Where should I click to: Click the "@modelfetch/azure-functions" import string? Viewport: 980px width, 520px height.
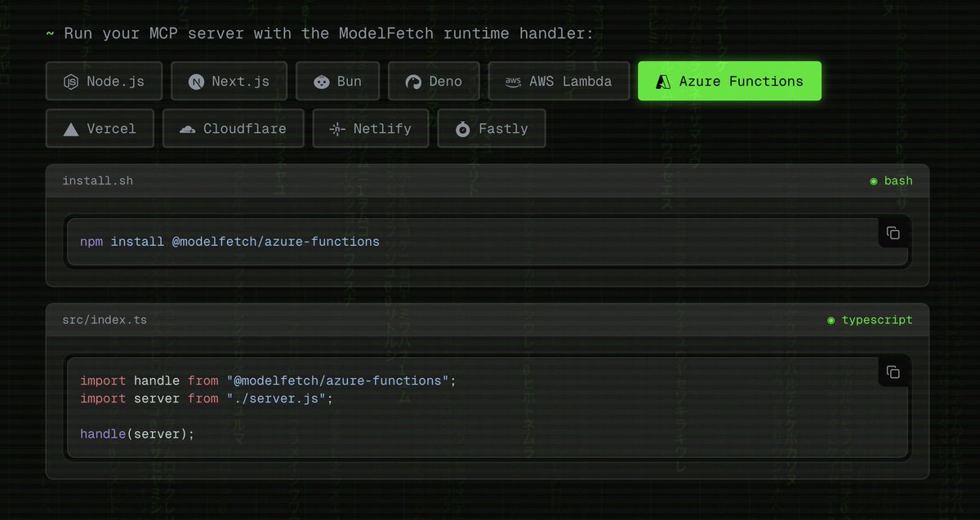339,380
